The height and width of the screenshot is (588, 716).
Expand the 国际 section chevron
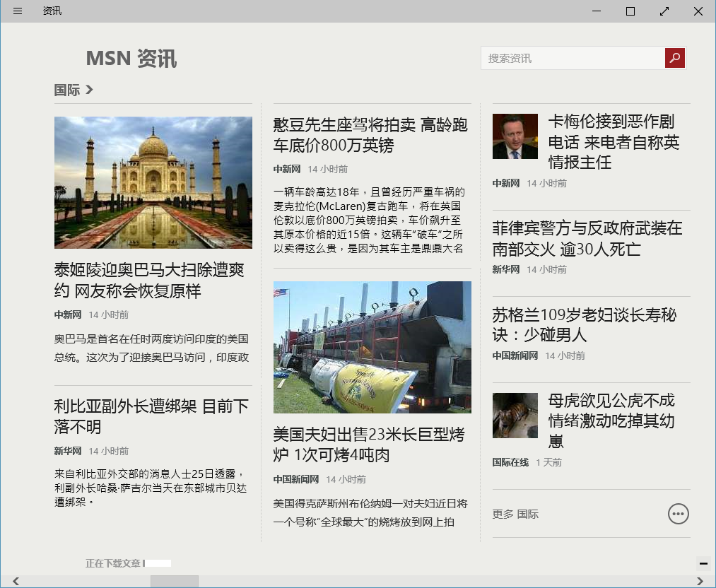pos(89,90)
